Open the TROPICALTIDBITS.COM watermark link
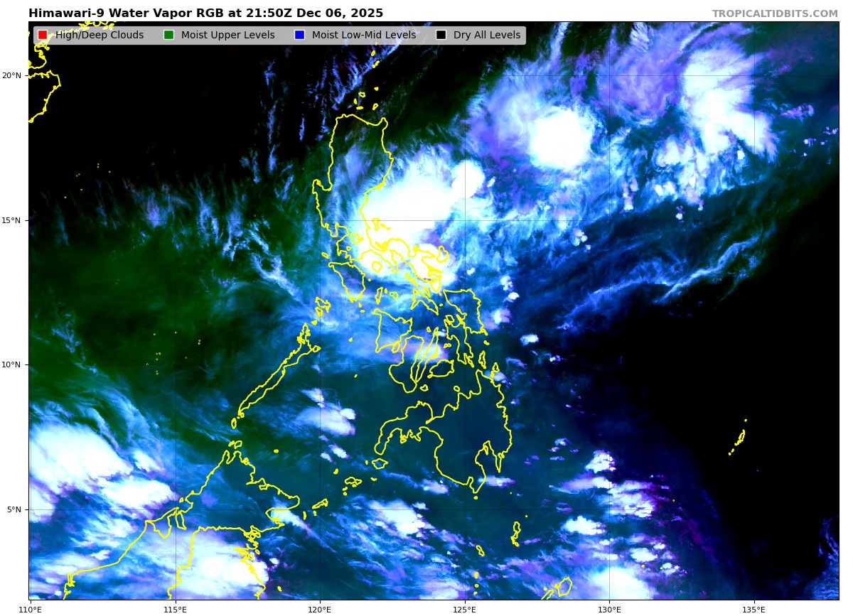This screenshot has height=616, width=853. [775, 13]
